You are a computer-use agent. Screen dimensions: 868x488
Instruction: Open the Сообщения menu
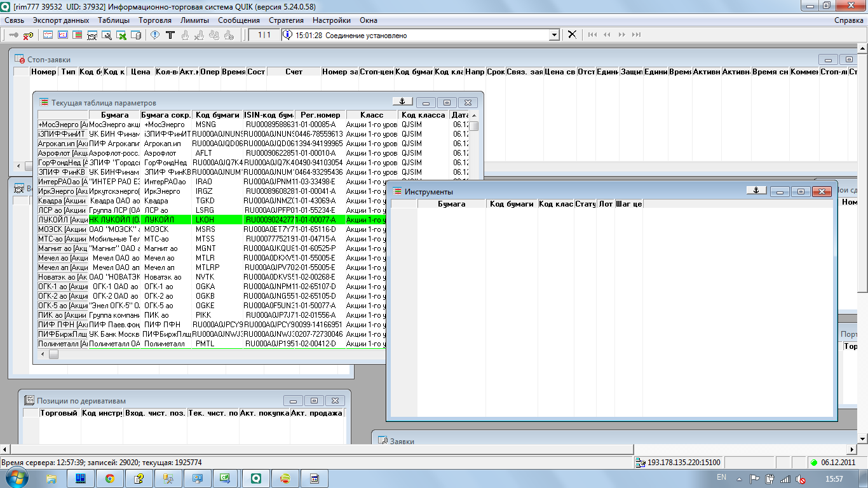pyautogui.click(x=238, y=20)
